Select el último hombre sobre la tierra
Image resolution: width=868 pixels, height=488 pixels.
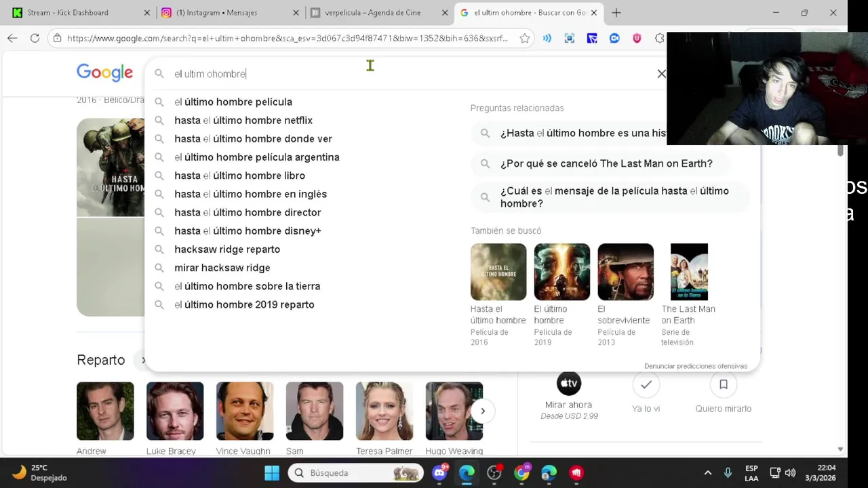247,286
